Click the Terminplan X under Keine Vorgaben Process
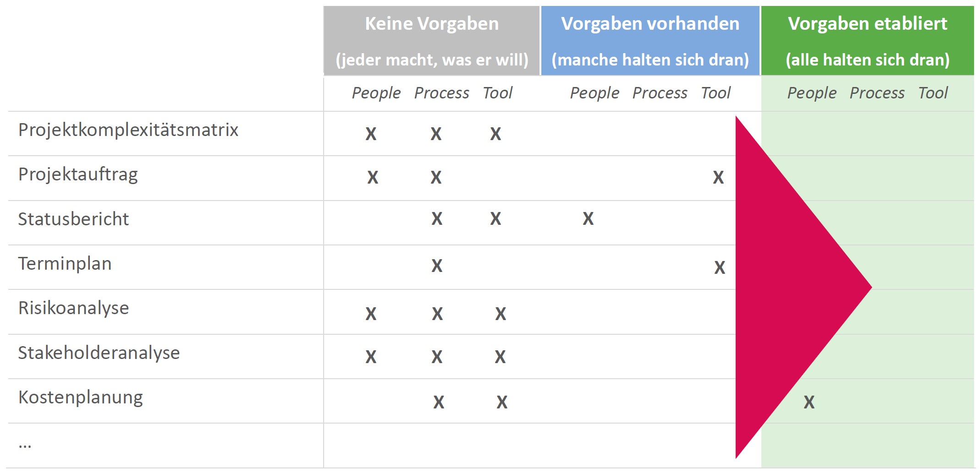 437,266
